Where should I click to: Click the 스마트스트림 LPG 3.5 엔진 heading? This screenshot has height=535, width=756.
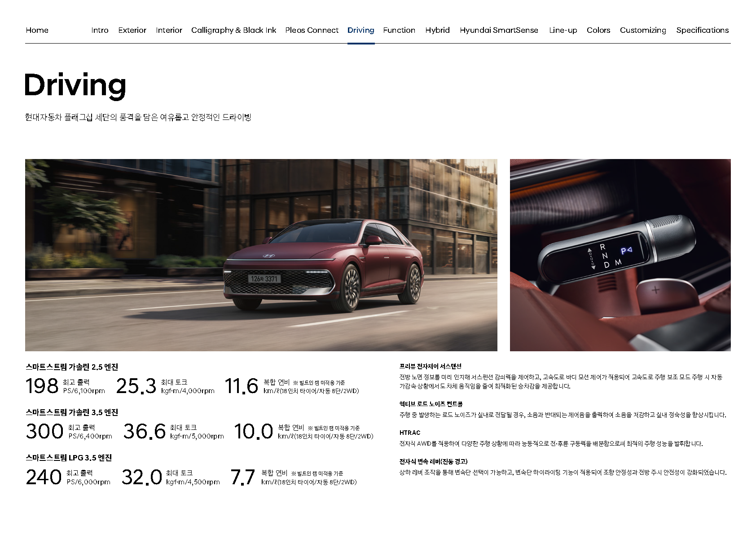coord(69,458)
